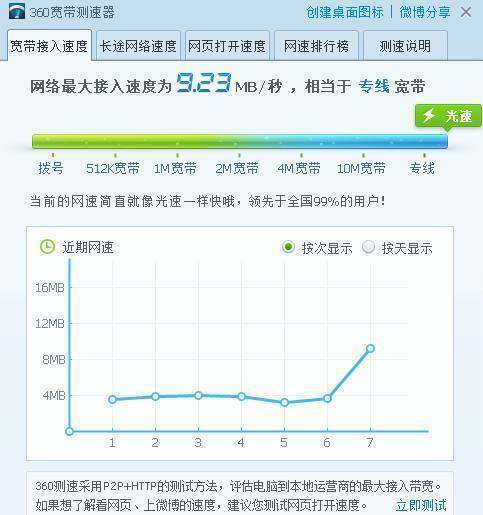Open the 网页打开速度 tab
This screenshot has width=483, height=515.
(227, 46)
